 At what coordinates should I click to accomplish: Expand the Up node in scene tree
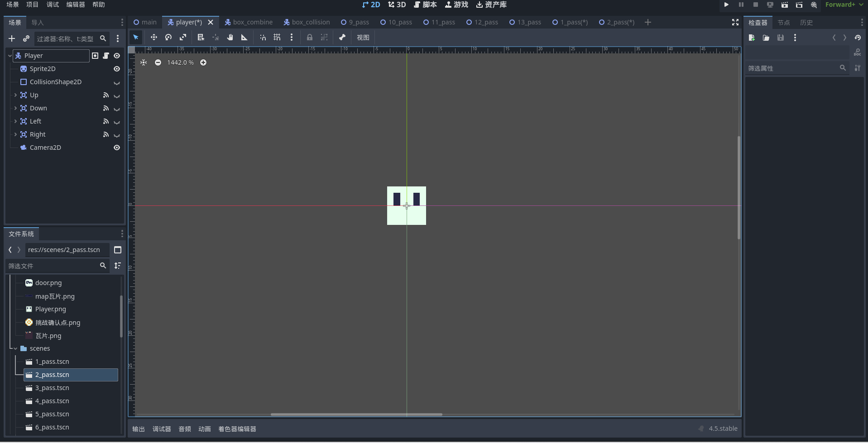(x=15, y=95)
